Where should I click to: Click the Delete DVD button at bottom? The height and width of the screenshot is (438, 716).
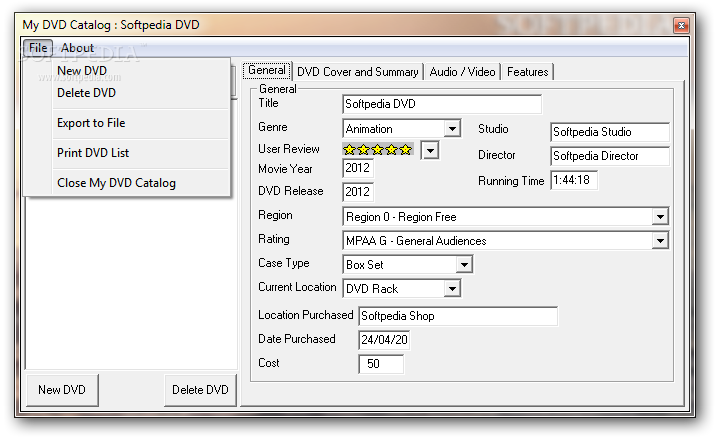tap(200, 390)
